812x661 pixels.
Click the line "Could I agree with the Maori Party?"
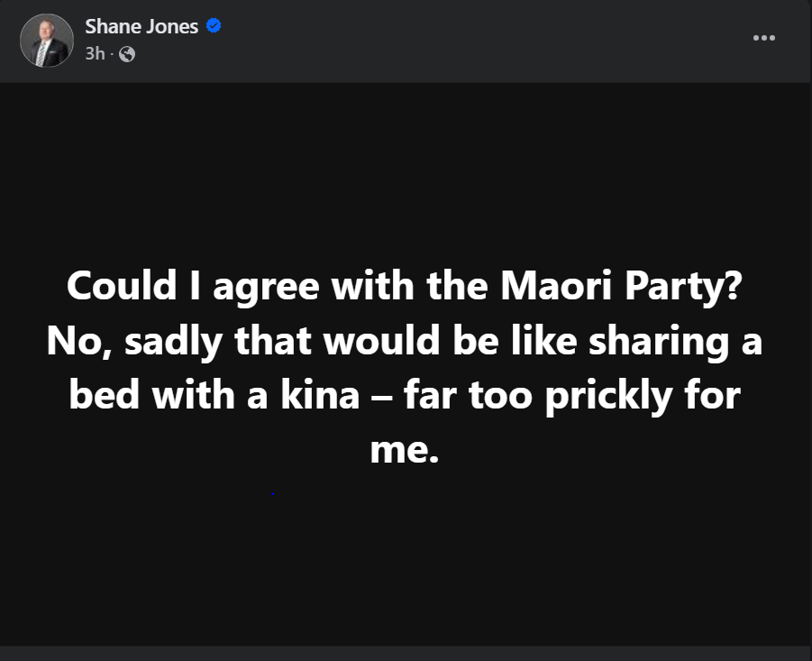click(405, 287)
